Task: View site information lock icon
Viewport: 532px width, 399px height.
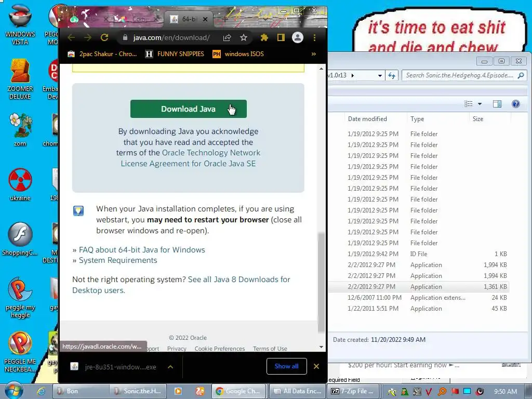Action: tap(125, 37)
